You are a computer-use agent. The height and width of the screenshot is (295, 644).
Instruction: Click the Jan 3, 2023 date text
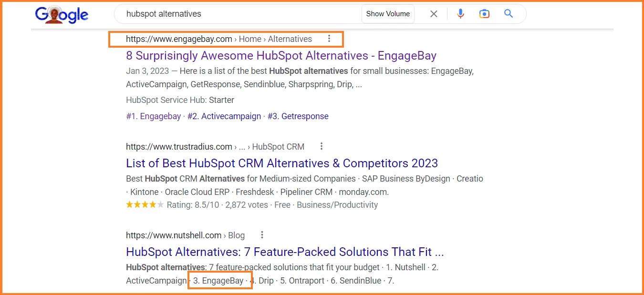(147, 71)
